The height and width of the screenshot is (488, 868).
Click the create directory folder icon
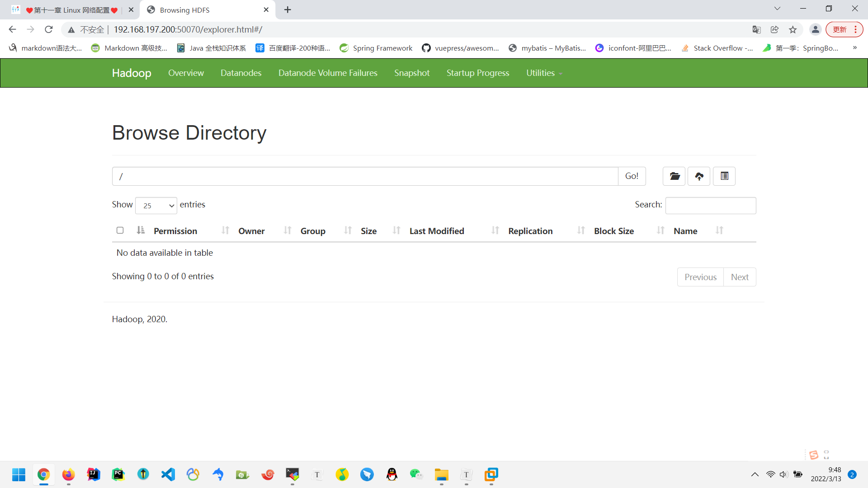coord(674,176)
